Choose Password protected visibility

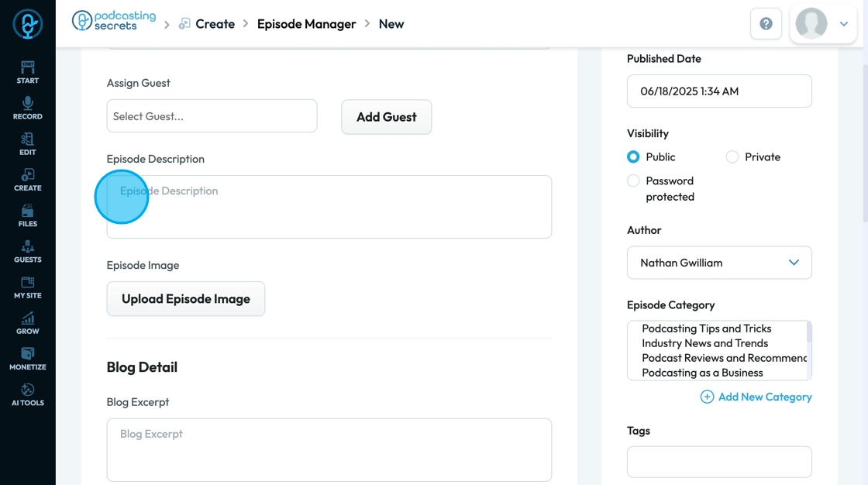point(633,181)
